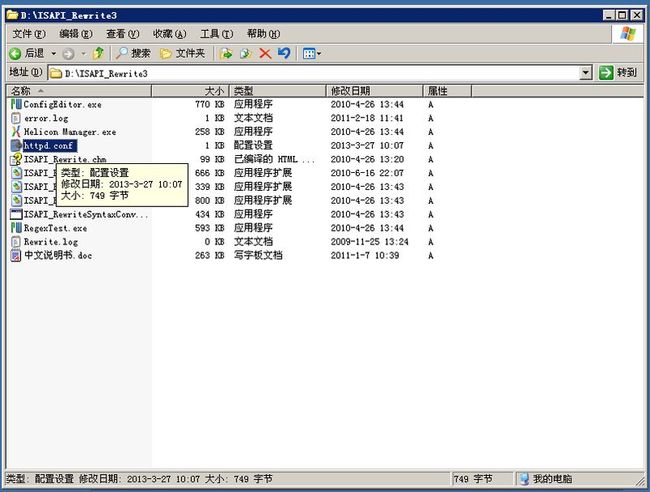Open the 工具(T) menu

(x=216, y=34)
